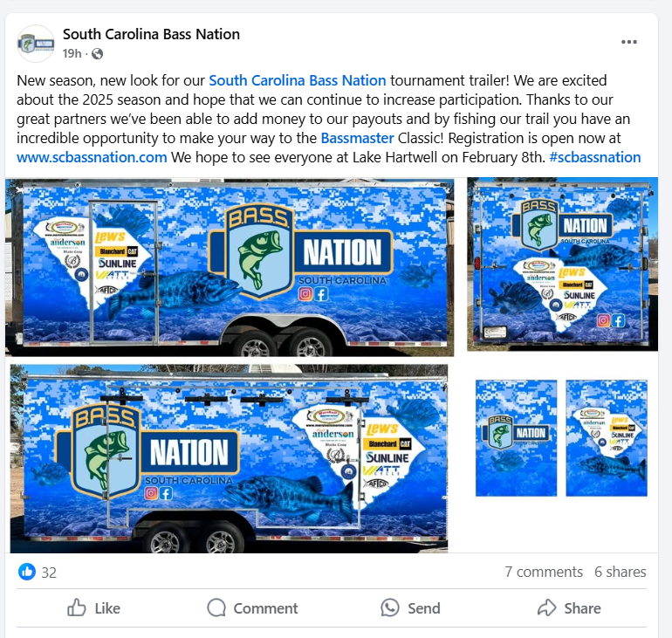Image resolution: width=672 pixels, height=638 pixels.
Task: Open the bottom-left trailer side photo
Action: point(230,458)
